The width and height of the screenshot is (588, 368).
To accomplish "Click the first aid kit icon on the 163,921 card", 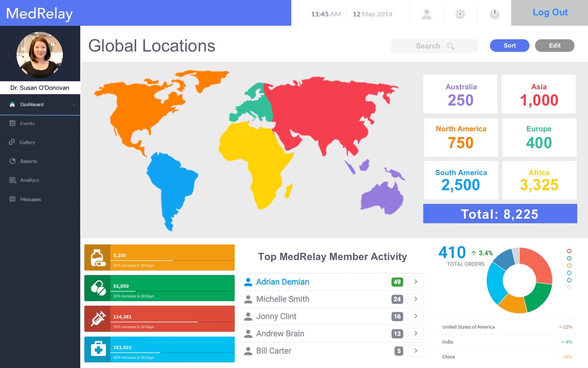I will tap(98, 349).
